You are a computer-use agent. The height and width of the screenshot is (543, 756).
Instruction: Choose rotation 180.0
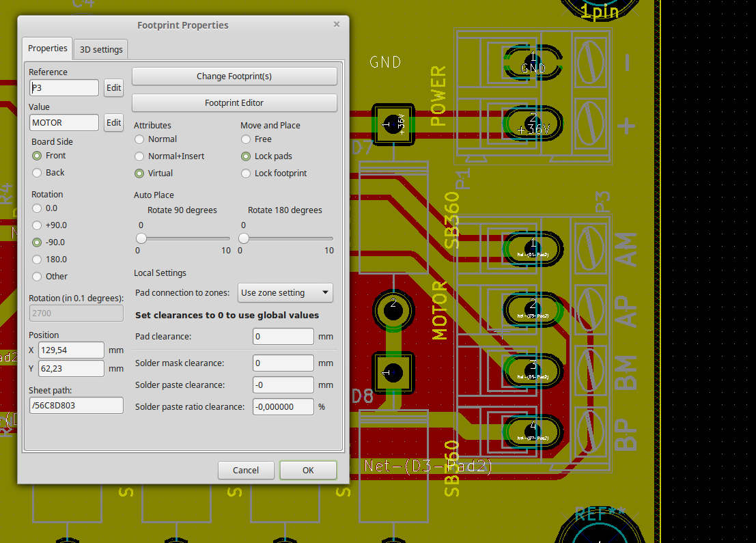[49, 260]
